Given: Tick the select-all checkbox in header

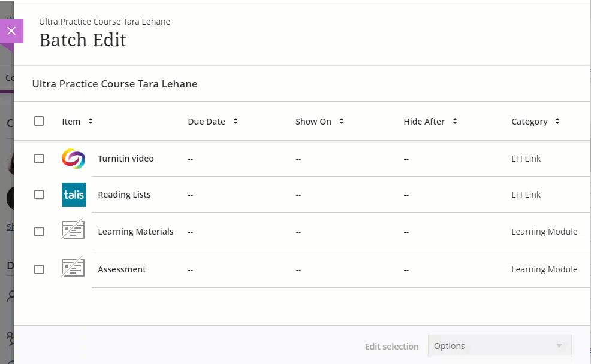Looking at the screenshot, I should (39, 121).
